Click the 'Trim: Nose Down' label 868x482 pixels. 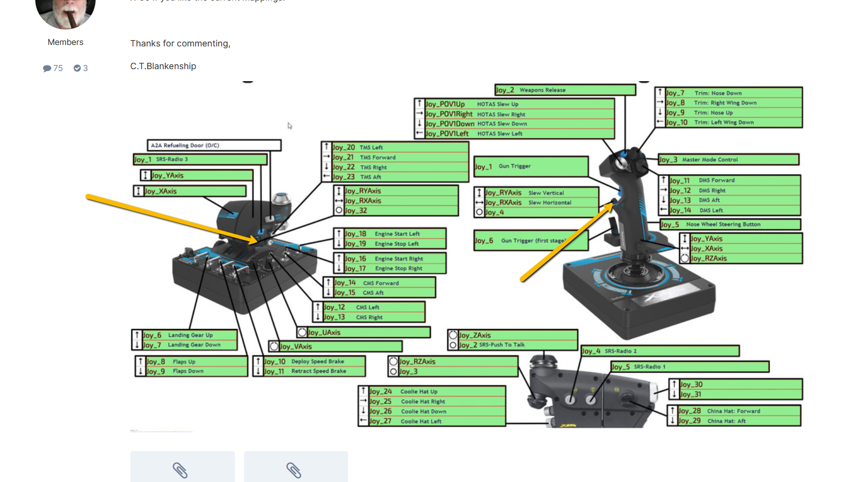[x=718, y=93]
